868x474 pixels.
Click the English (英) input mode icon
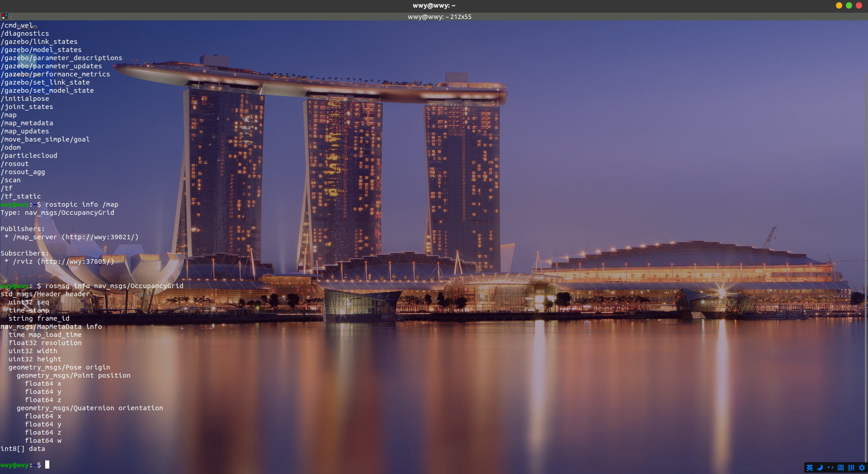coord(810,468)
